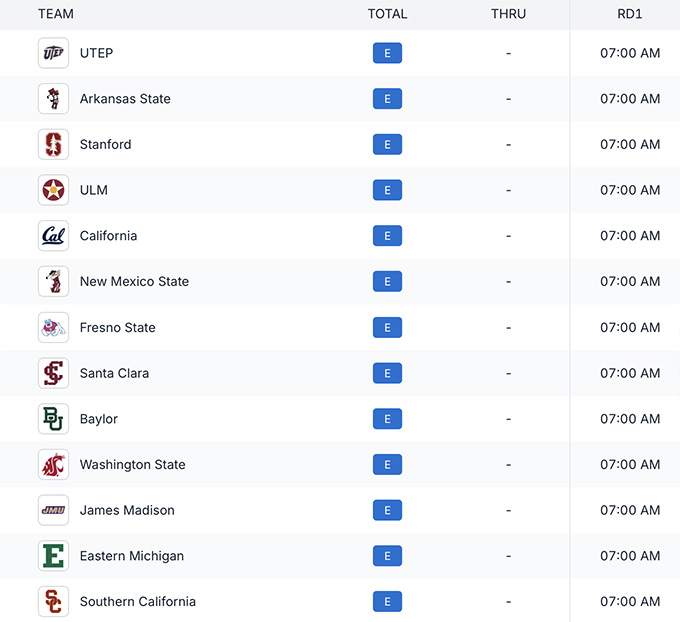Click James Madison's 07:00 AM tee time
680x622 pixels.
pos(630,510)
